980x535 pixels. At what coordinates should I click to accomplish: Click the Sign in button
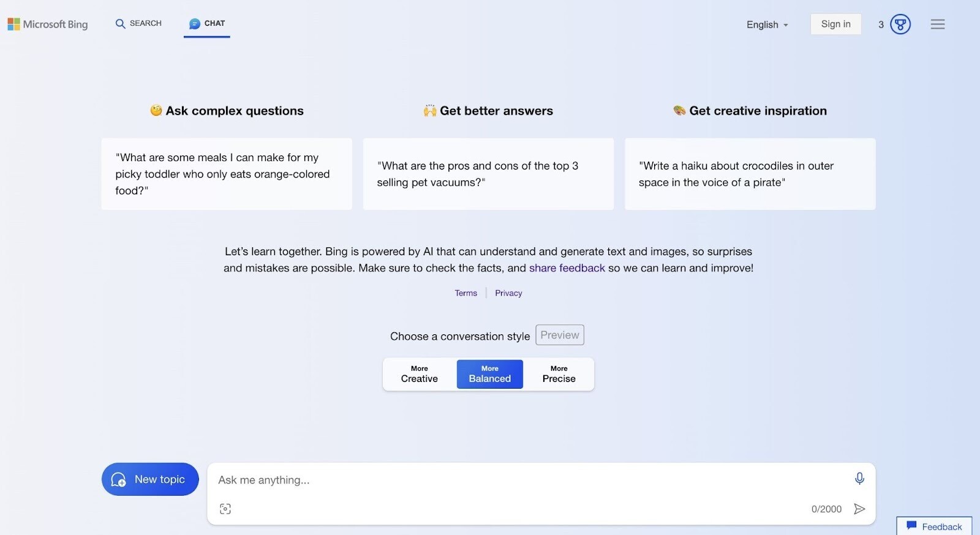tap(835, 24)
